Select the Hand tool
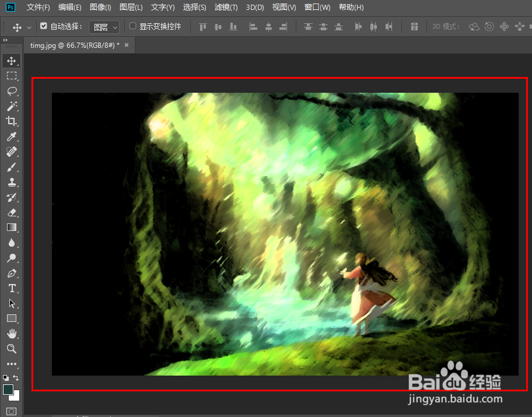 tap(12, 334)
